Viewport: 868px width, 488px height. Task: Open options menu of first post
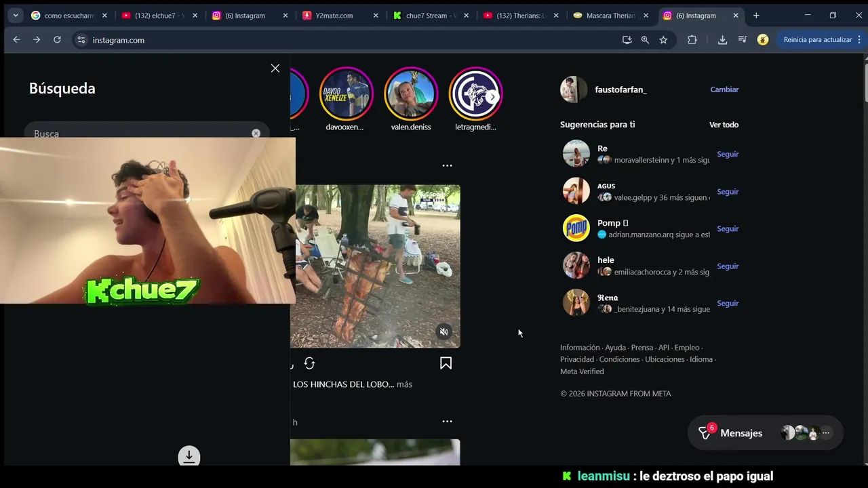(x=447, y=165)
